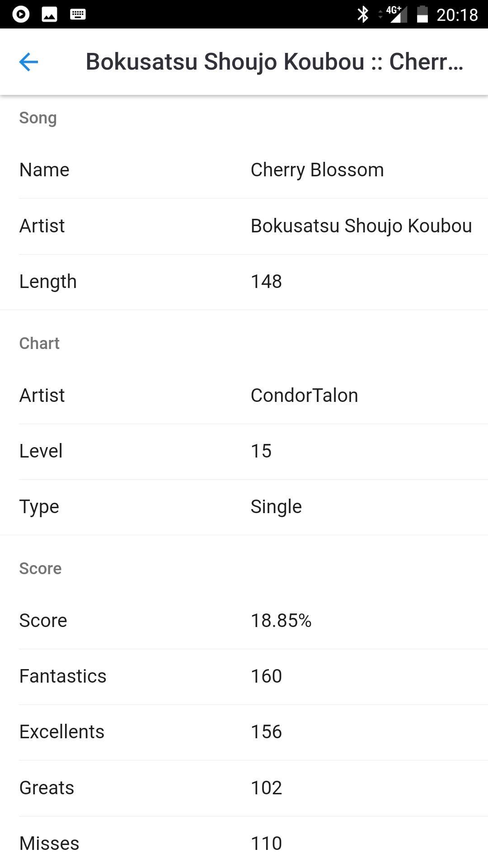Tap the Misses count 110

(266, 844)
